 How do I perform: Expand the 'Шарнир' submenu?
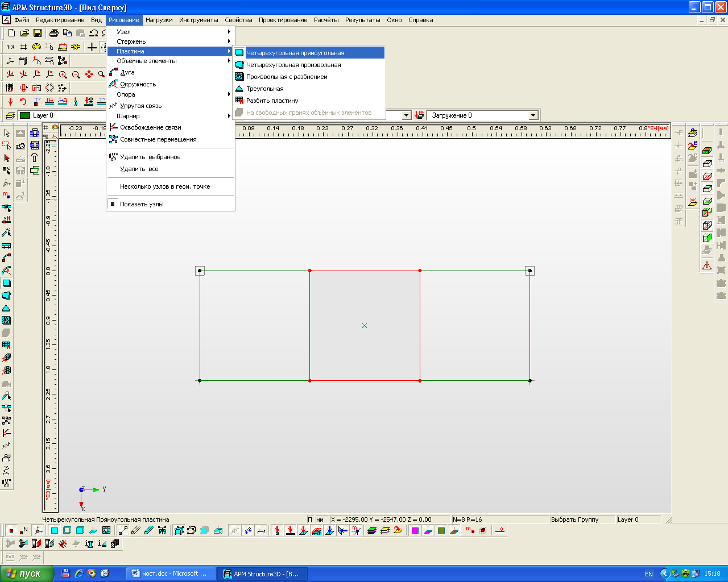pos(128,116)
